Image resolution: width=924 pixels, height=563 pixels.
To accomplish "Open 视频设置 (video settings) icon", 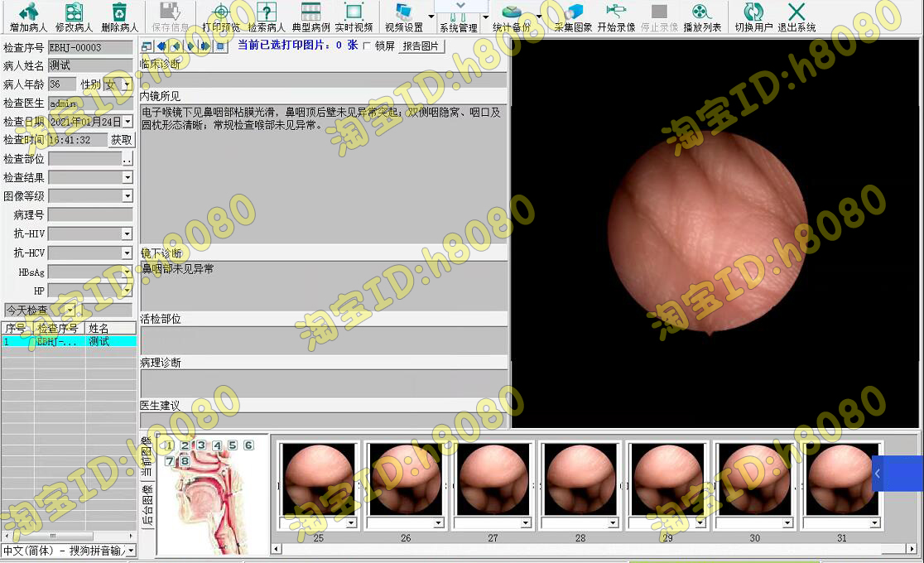I will pos(404,17).
